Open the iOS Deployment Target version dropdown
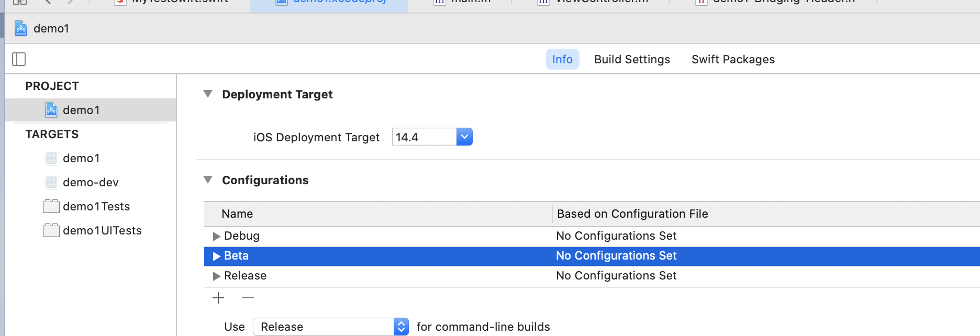 pos(464,137)
